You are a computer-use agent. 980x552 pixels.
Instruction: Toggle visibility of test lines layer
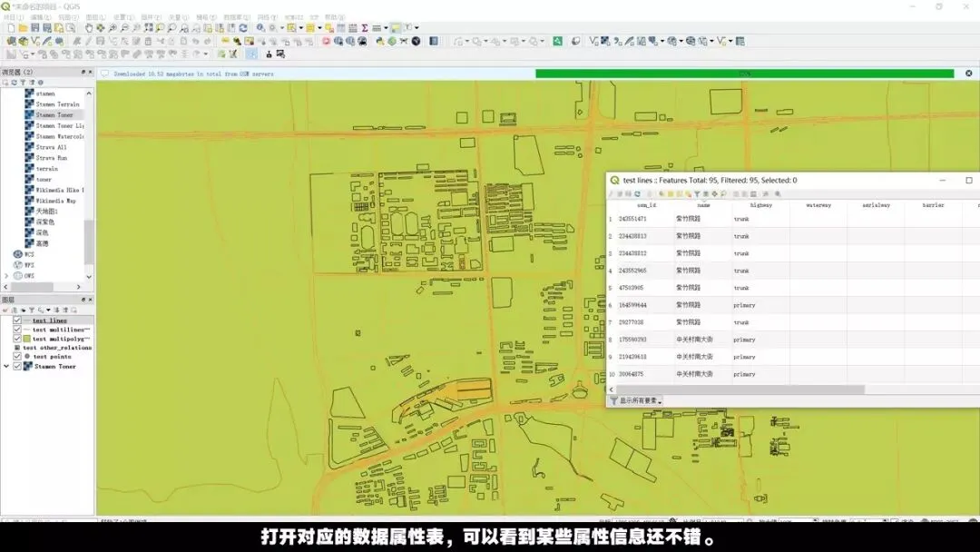tap(17, 320)
